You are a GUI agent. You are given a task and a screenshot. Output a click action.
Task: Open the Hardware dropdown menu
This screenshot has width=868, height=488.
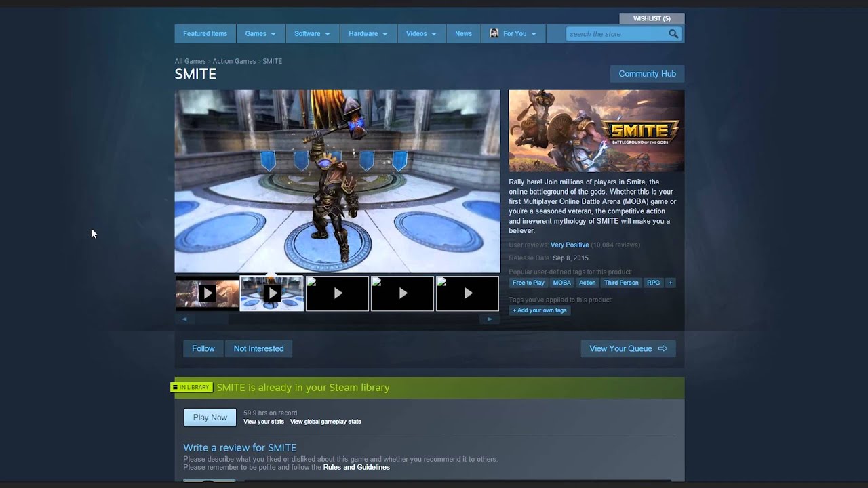[368, 33]
